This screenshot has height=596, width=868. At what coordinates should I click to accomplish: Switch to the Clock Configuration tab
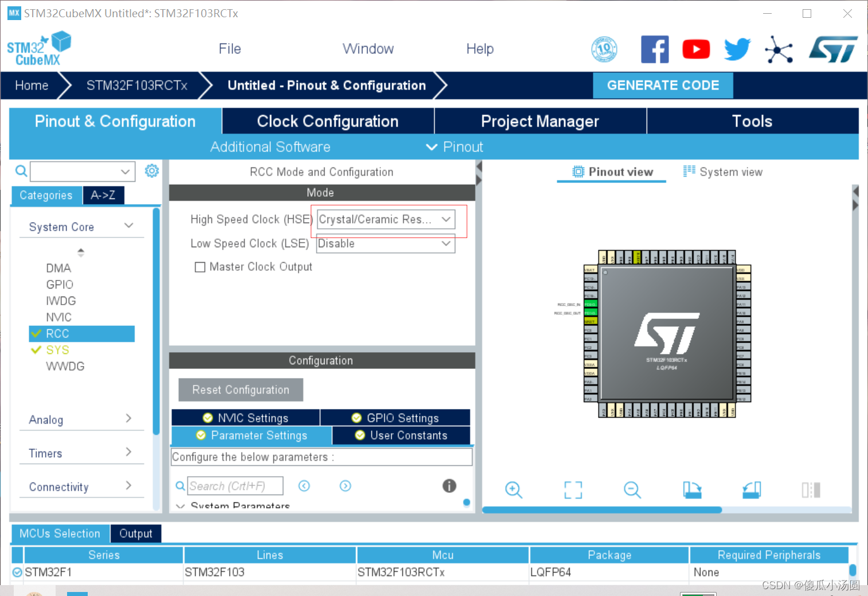[327, 121]
